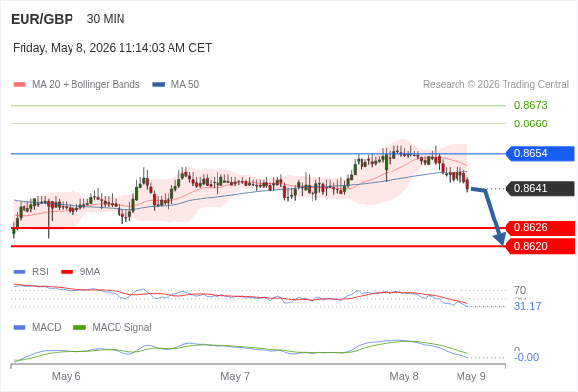The width and height of the screenshot is (578, 392).
Task: Click the blue MA 50 legend swatch
Action: coord(159,85)
